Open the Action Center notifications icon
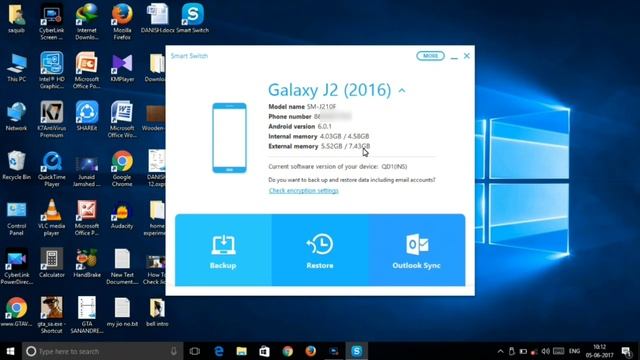 pos(627,351)
